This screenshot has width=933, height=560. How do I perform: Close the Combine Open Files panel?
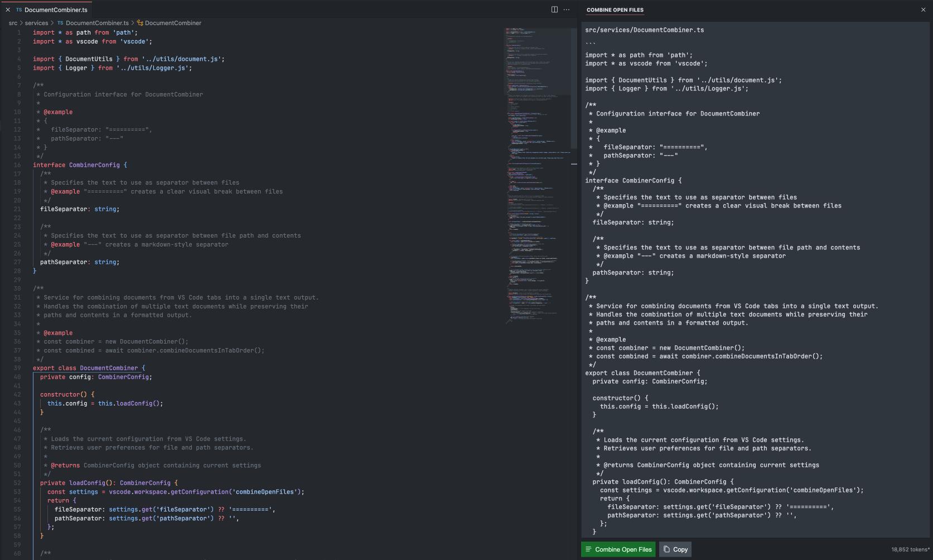[x=923, y=9]
